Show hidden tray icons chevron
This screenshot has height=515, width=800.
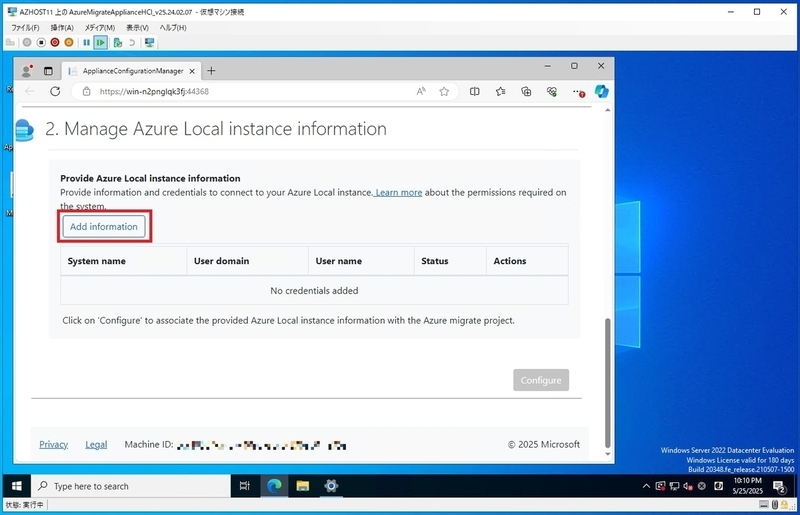pos(646,486)
